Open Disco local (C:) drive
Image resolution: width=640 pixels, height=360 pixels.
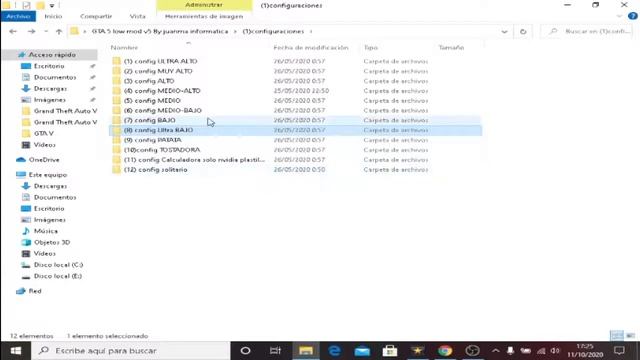pyautogui.click(x=58, y=265)
